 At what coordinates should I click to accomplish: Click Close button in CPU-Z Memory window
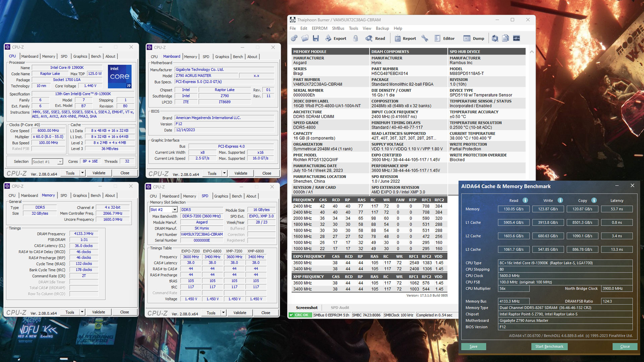click(124, 312)
